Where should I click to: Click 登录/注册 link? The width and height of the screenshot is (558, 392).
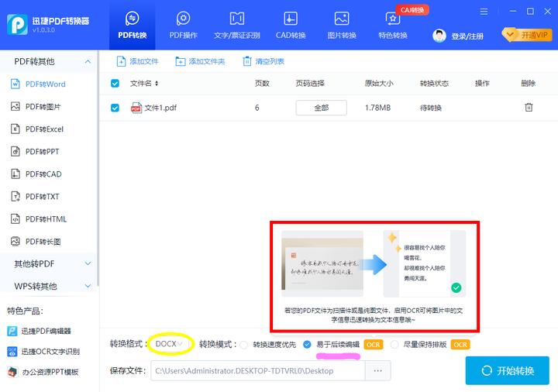467,36
